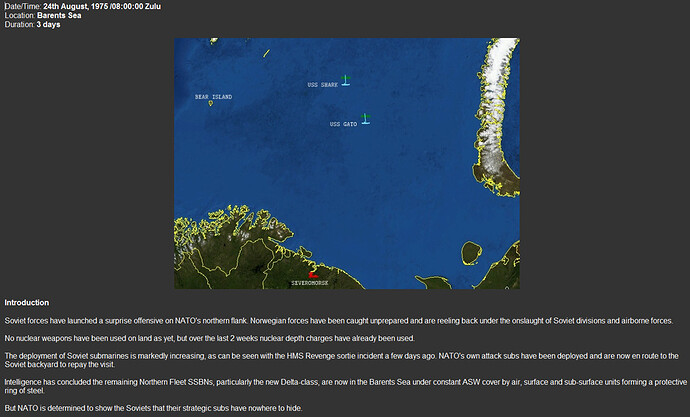690x417 pixels.
Task: Click the Introduction heading
Action: (x=26, y=303)
